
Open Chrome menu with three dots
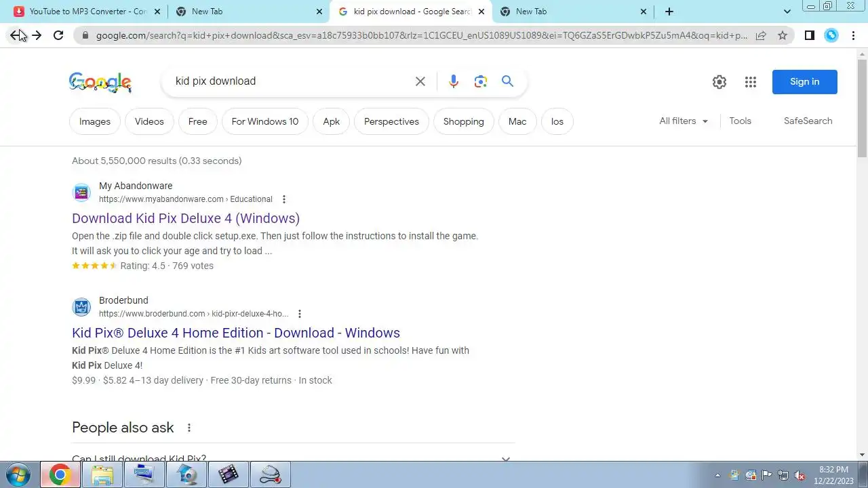(x=852, y=35)
